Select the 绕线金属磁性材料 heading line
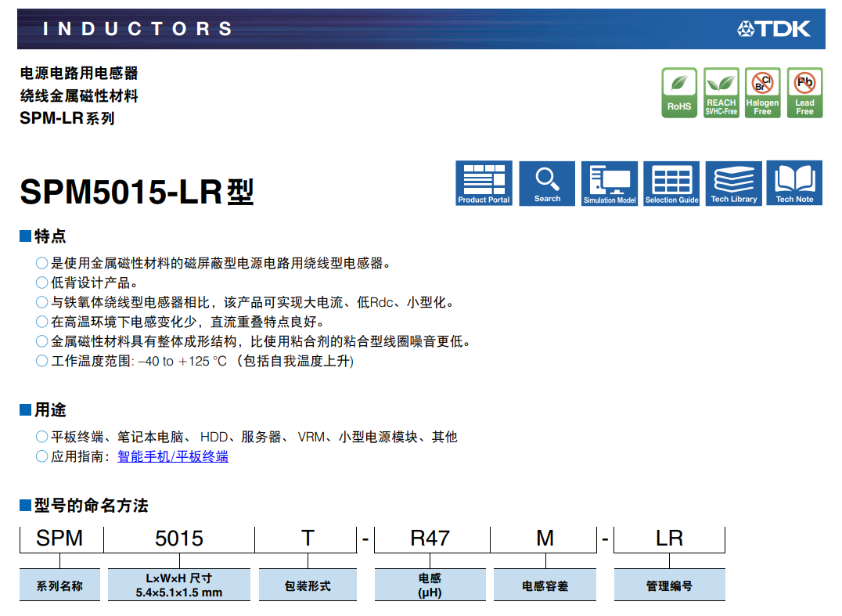Screen dimensions: 842x616 79,95
